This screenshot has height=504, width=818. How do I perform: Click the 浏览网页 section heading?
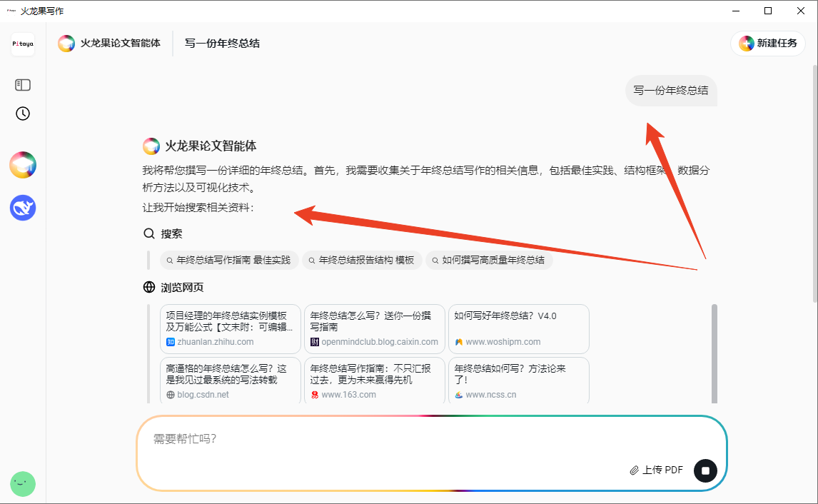[x=173, y=288]
